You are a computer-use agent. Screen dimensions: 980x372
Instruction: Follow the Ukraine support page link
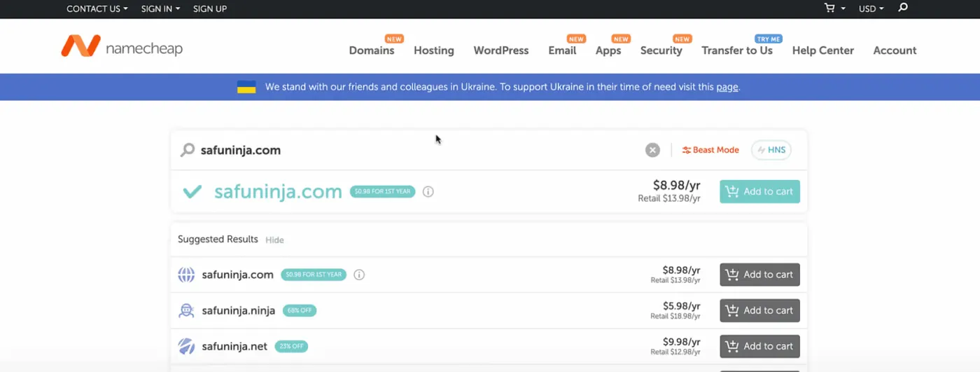[x=727, y=87]
